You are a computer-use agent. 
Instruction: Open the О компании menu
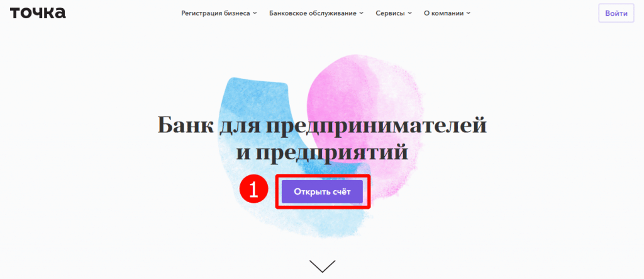(447, 13)
